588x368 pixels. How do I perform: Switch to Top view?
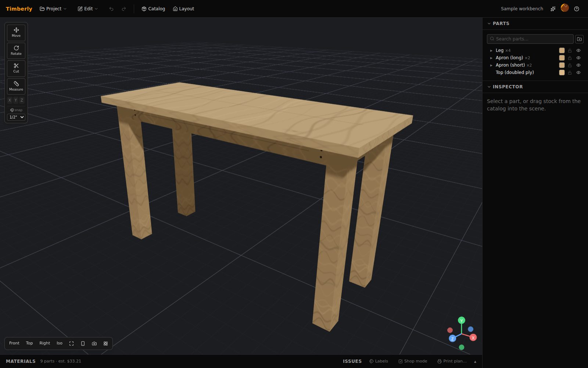pos(29,343)
